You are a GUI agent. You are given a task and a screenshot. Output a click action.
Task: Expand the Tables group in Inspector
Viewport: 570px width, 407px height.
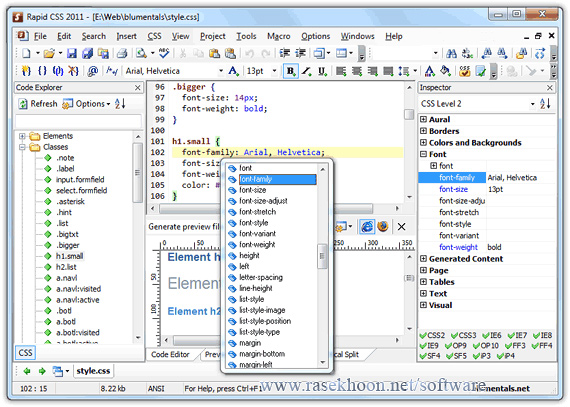(423, 282)
